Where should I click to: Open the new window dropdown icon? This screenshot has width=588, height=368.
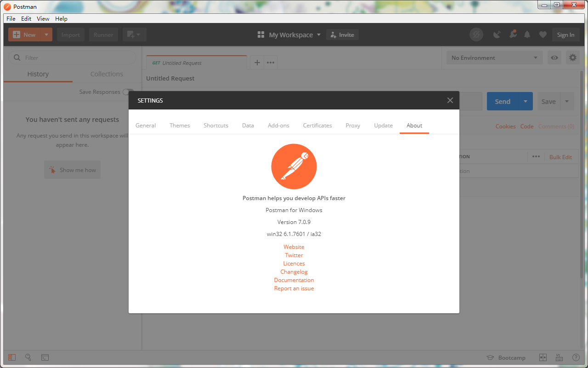134,34
